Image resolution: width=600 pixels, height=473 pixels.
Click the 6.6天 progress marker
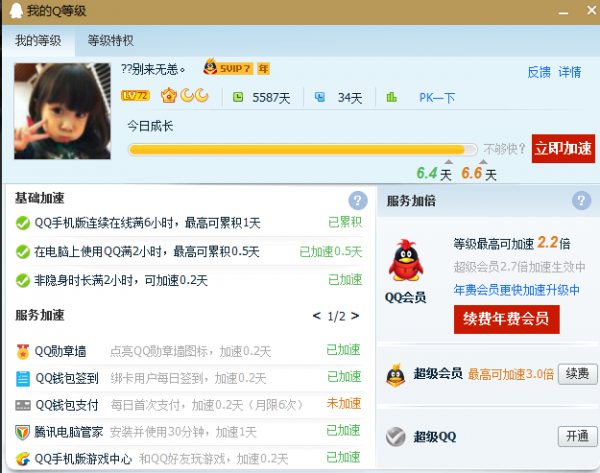(x=479, y=173)
